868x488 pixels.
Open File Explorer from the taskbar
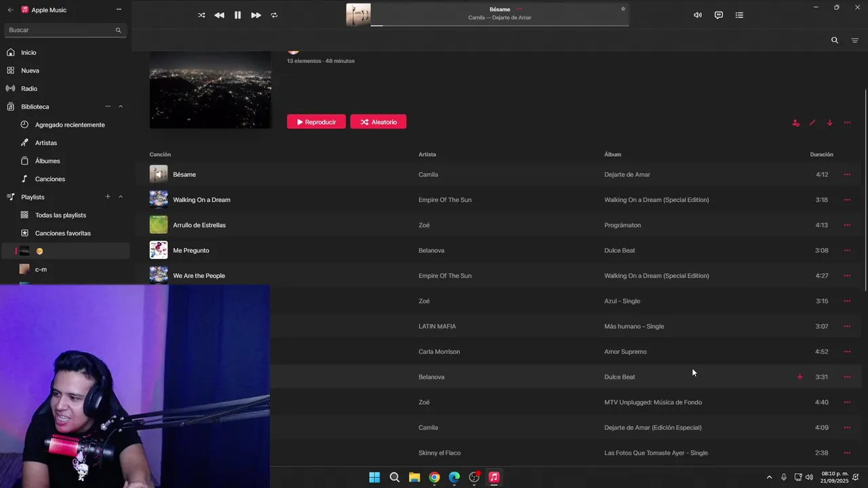pos(414,477)
